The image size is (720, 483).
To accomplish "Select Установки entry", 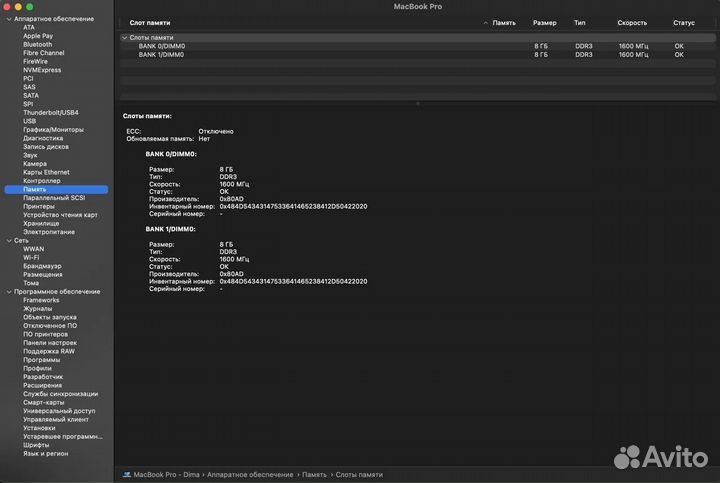I will click(x=39, y=428).
